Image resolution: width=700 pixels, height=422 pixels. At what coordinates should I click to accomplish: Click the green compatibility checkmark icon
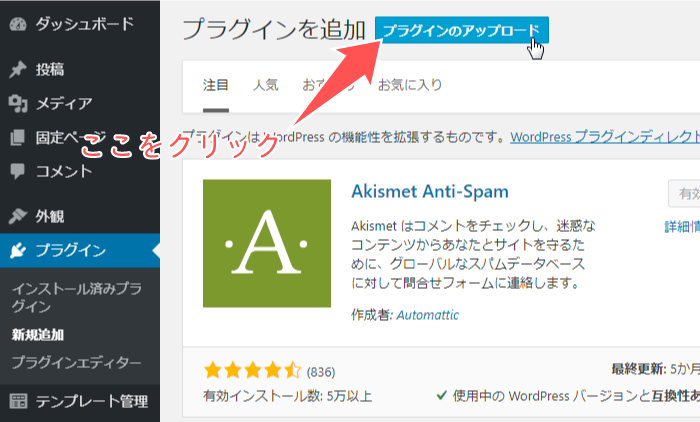(442, 395)
